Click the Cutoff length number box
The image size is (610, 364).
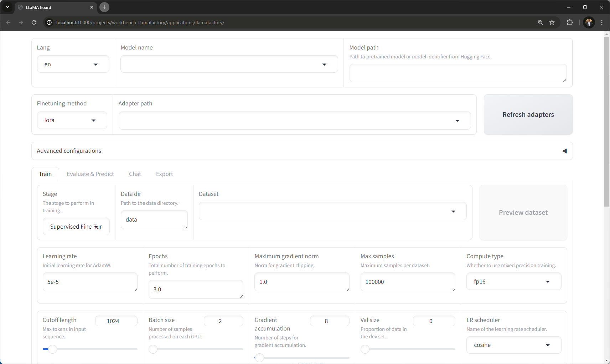116,321
